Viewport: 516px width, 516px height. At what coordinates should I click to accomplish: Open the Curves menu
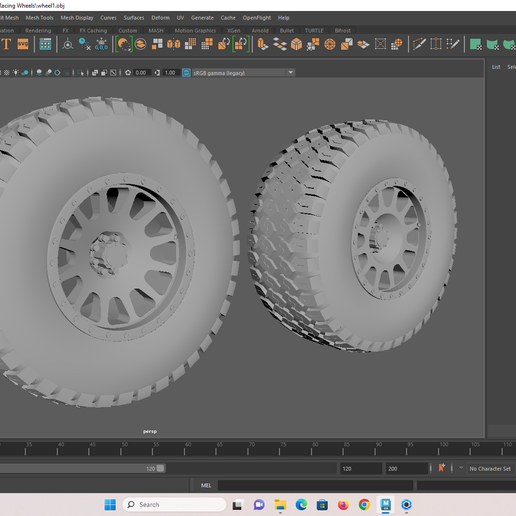[x=108, y=18]
